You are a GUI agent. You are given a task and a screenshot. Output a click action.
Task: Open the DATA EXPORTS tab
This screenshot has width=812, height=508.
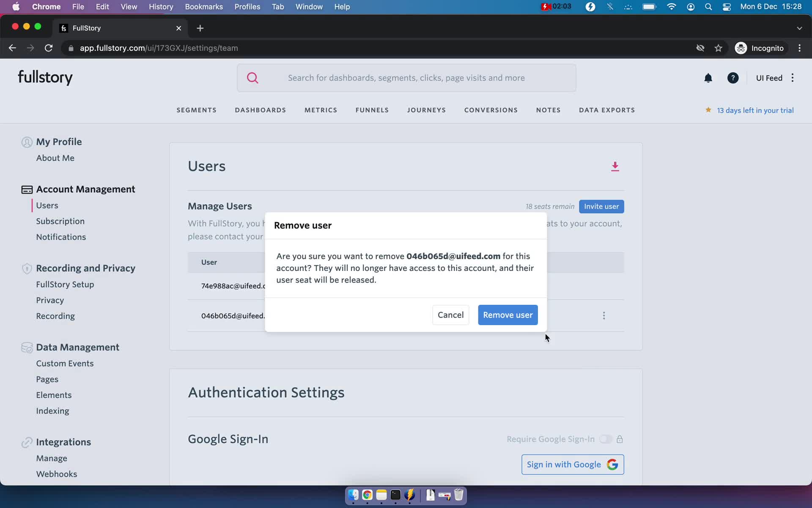(x=607, y=110)
